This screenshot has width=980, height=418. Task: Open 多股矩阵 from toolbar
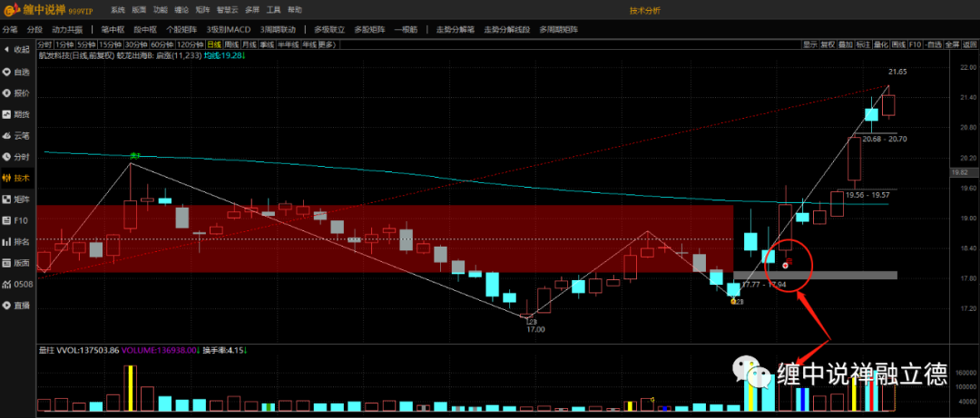click(369, 29)
